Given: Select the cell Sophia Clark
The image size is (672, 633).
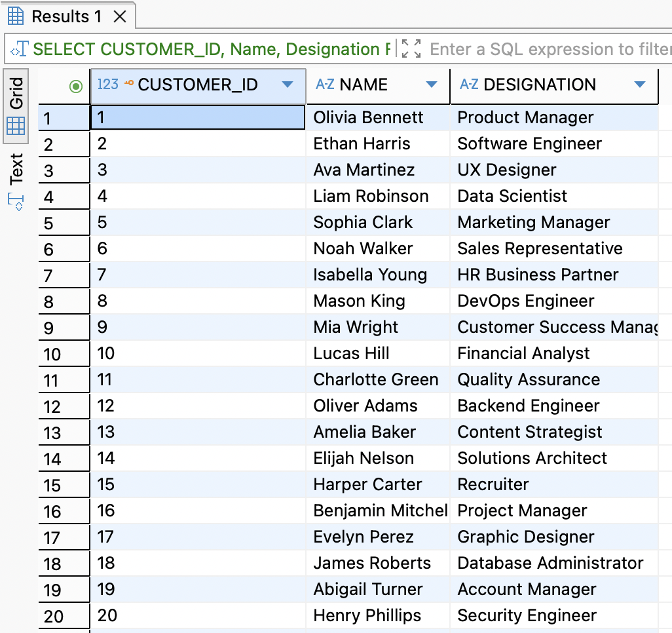Looking at the screenshot, I should (378, 222).
